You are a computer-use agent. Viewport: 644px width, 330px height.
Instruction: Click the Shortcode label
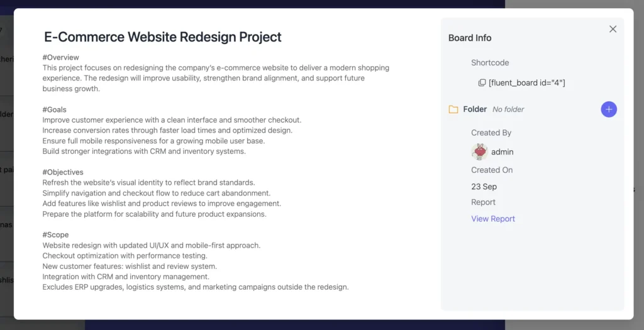pos(490,63)
